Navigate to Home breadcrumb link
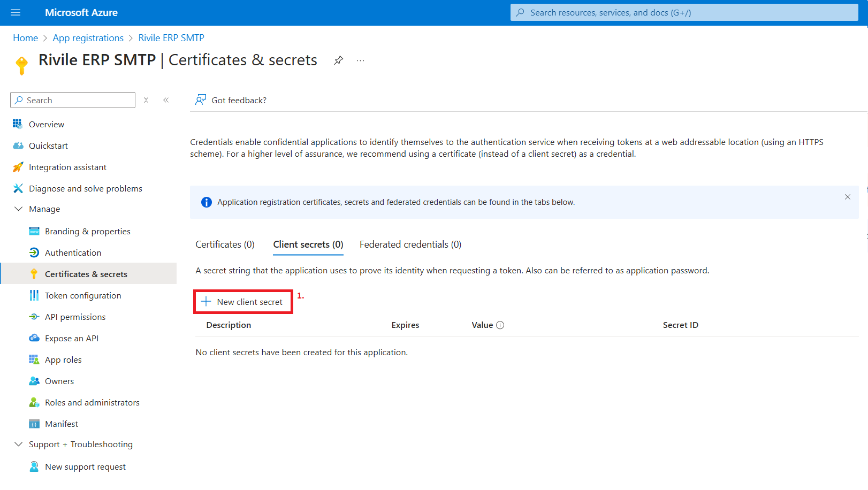Image resolution: width=868 pixels, height=490 pixels. [25, 38]
